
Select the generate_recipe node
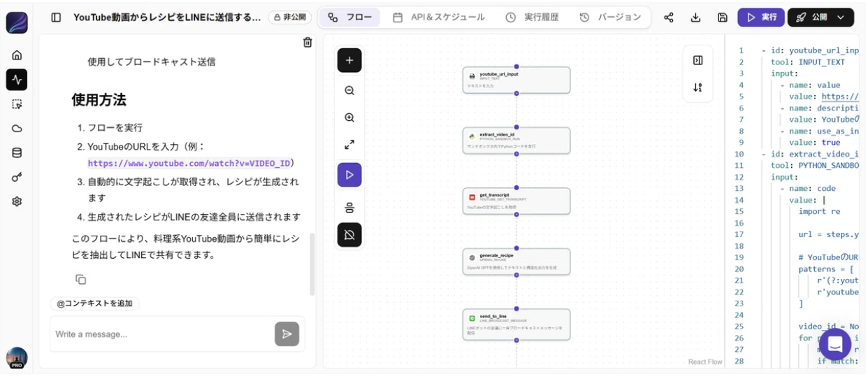[x=516, y=262]
